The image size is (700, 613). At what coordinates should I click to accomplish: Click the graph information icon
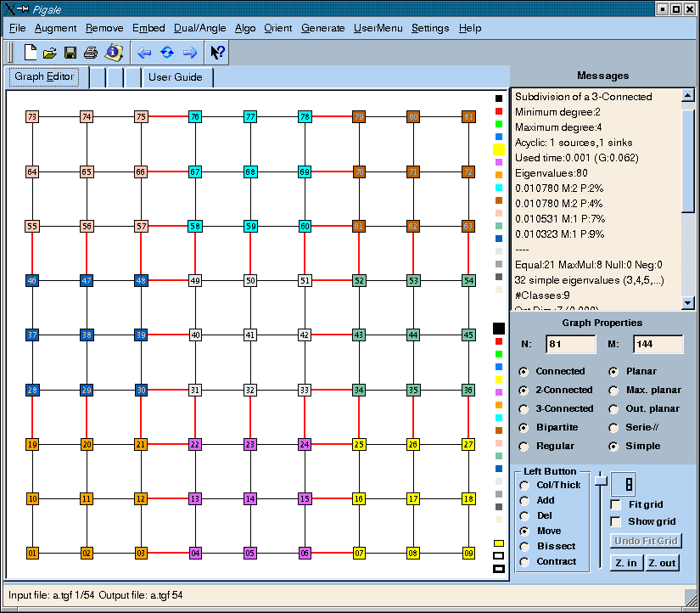point(113,53)
